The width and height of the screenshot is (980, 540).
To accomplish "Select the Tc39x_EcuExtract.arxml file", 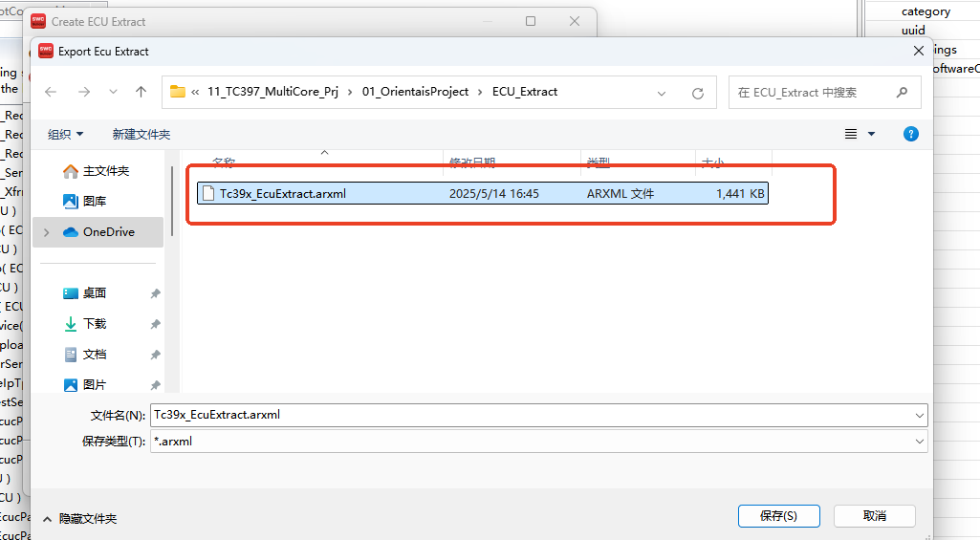I will (282, 193).
